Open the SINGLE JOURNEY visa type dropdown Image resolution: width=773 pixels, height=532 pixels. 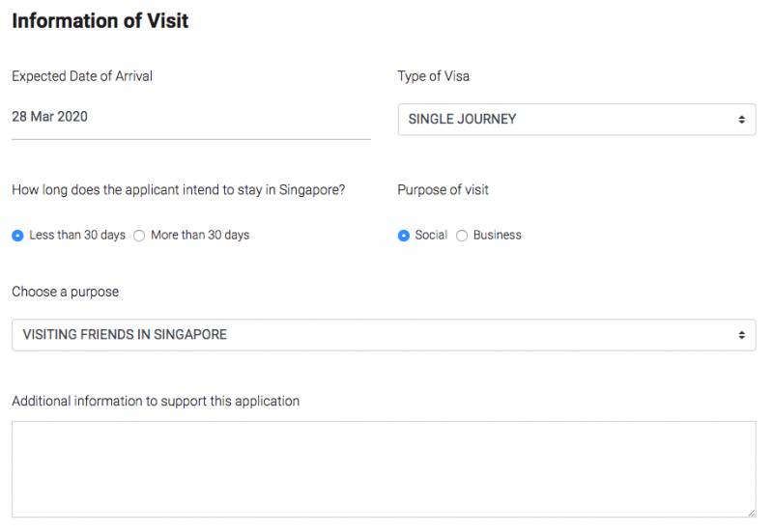click(576, 120)
